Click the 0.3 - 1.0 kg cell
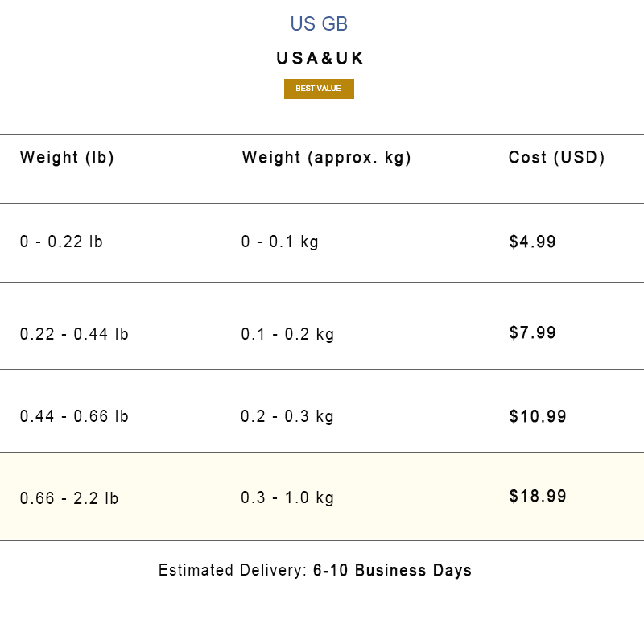This screenshot has height=644, width=644. pyautogui.click(x=287, y=497)
